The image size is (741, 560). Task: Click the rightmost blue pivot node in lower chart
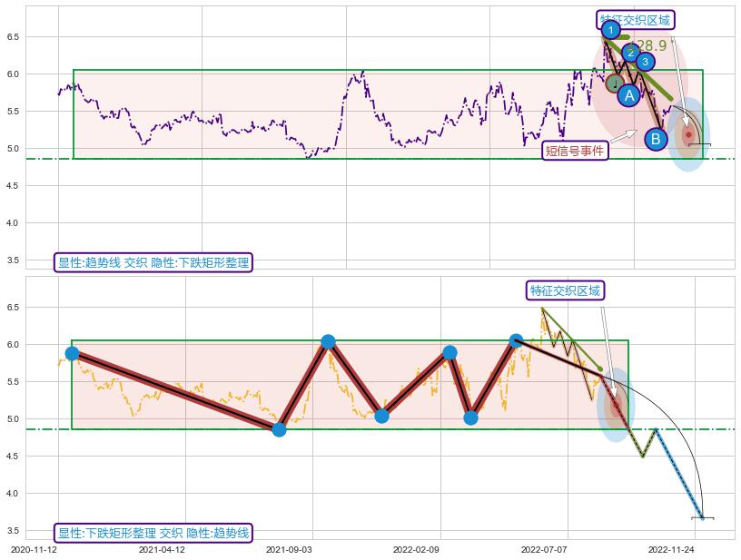516,340
